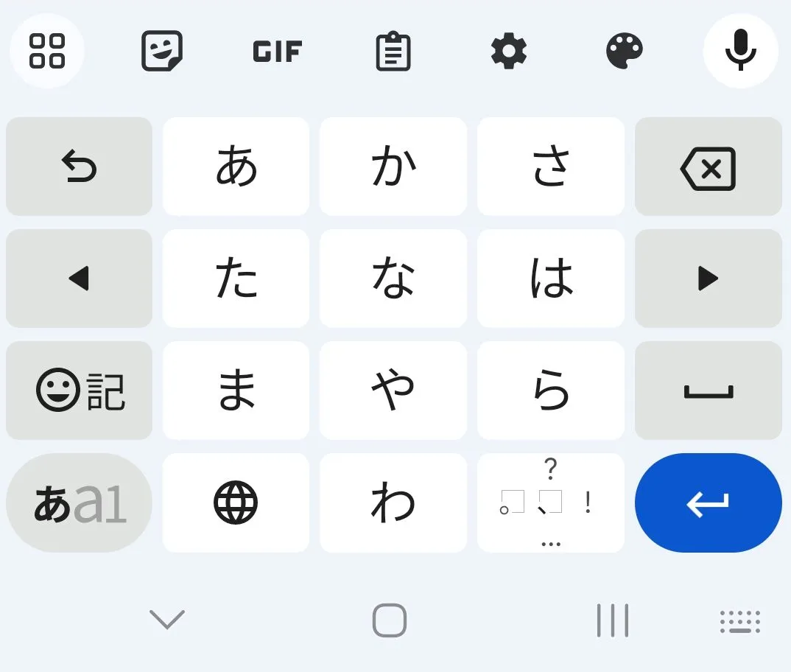
Task: Open the emoji and symbols panel
Action: [79, 391]
